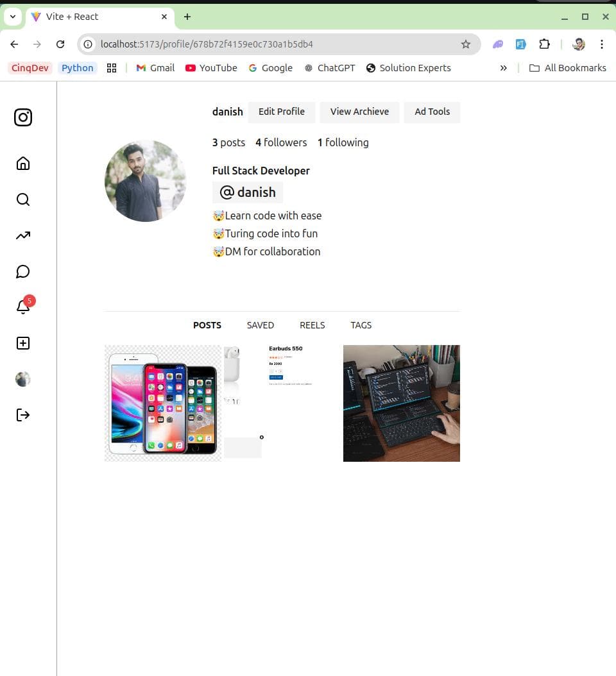This screenshot has width=616, height=676.
Task: Go to Home via sidebar house icon
Action: pyautogui.click(x=23, y=164)
